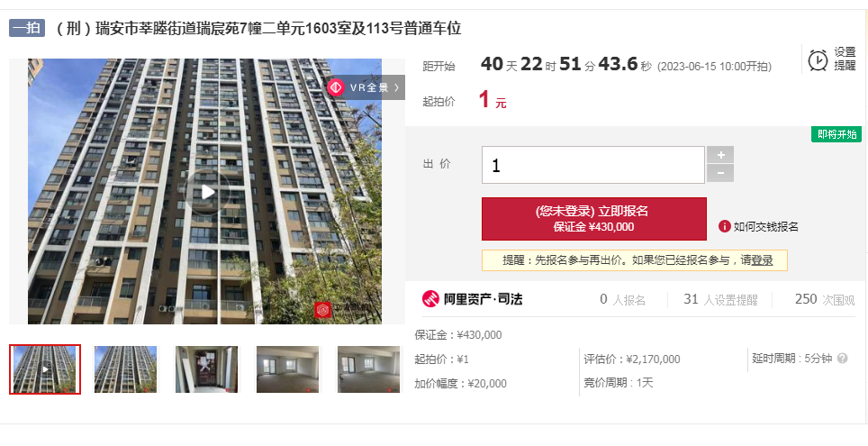868x446 pixels.
Task: Click the 一拍 auction round tag
Action: tap(27, 28)
